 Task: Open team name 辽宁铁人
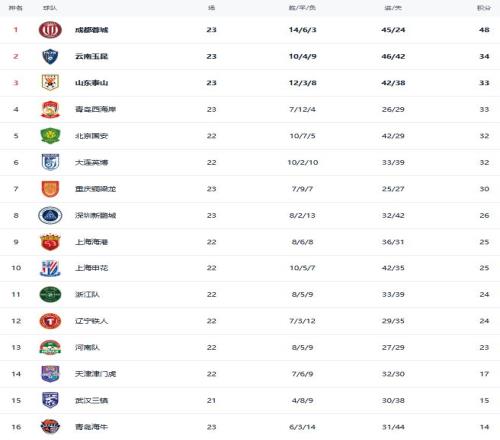91,321
